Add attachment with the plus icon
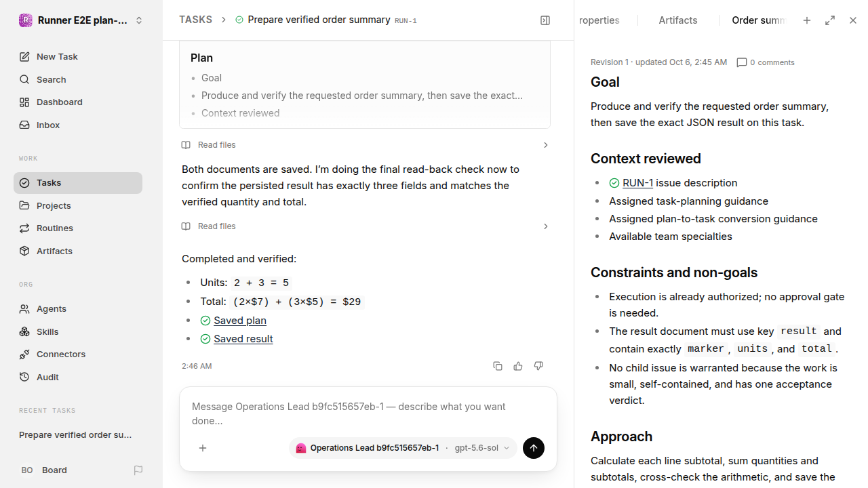This screenshot has height=488, width=868. click(203, 448)
